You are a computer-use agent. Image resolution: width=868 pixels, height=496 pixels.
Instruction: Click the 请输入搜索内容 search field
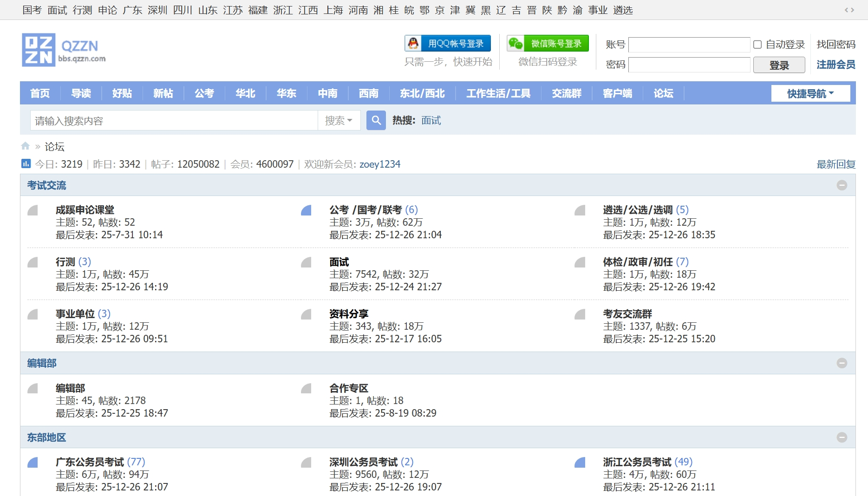174,121
